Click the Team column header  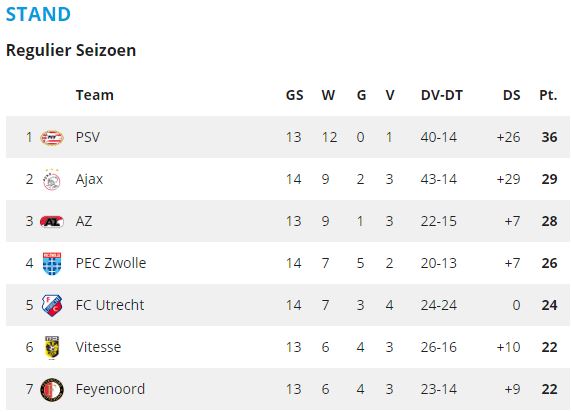tap(95, 95)
